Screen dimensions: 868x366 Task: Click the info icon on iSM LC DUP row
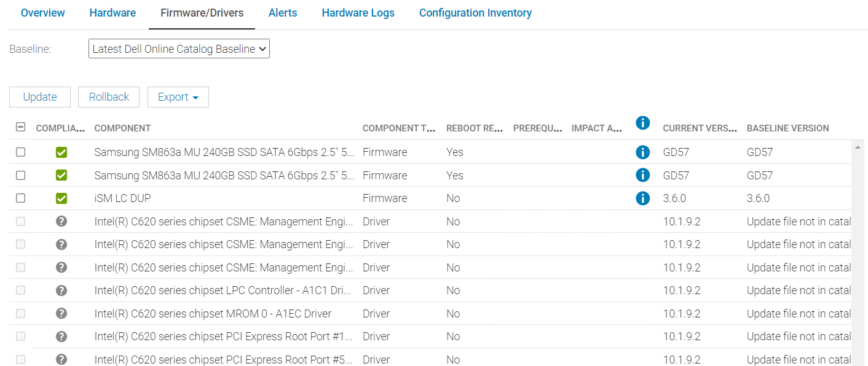click(x=642, y=198)
